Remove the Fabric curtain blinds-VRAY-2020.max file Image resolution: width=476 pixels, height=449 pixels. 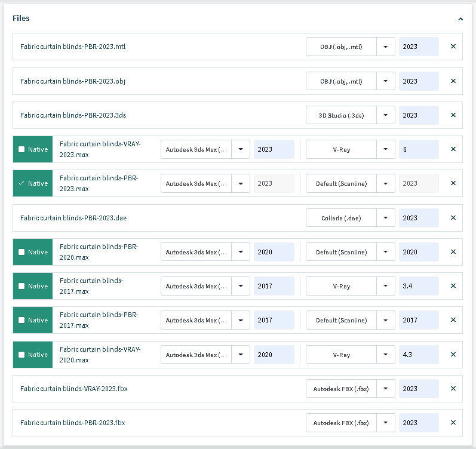click(x=453, y=355)
